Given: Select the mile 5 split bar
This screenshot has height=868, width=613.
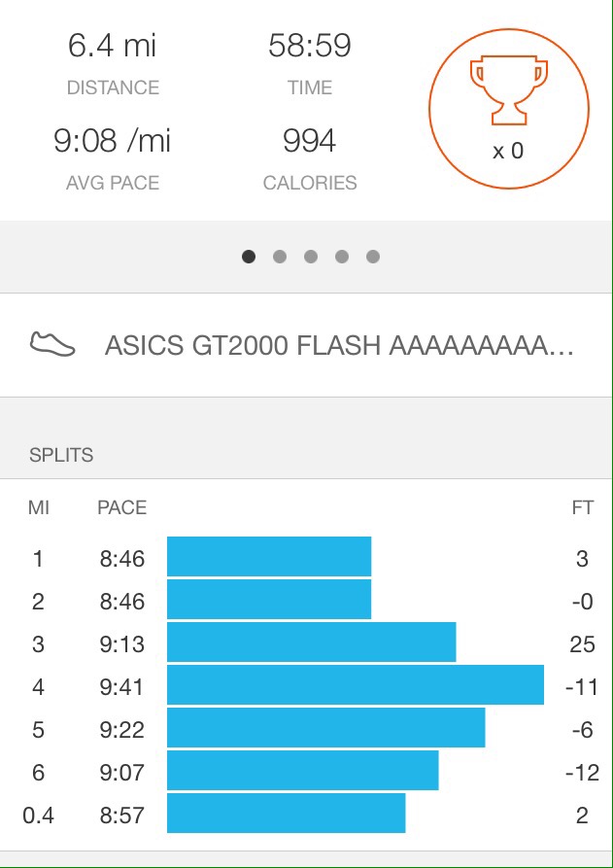Looking at the screenshot, I should tap(325, 728).
